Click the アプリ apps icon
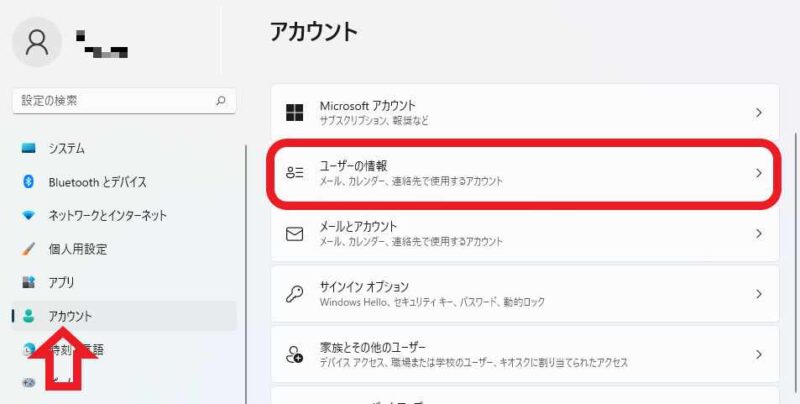This screenshot has width=800, height=404. pos(29,282)
